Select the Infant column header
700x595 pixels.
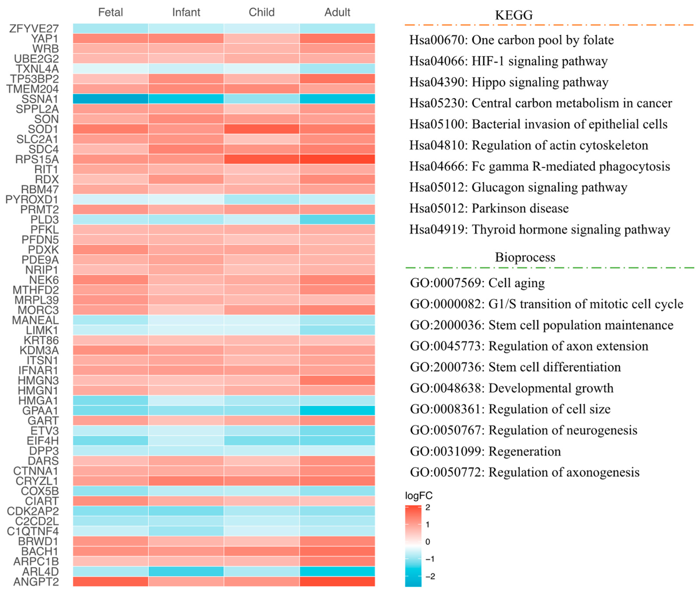tap(186, 12)
